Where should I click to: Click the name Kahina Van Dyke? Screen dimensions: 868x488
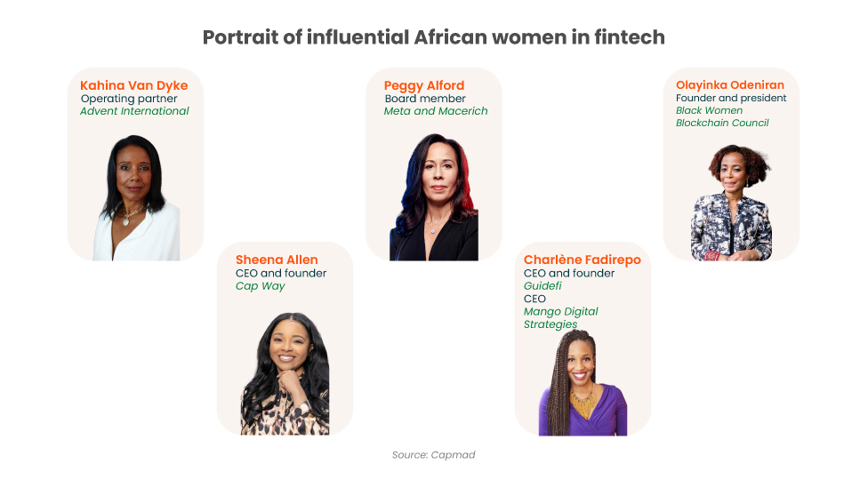[x=134, y=85]
